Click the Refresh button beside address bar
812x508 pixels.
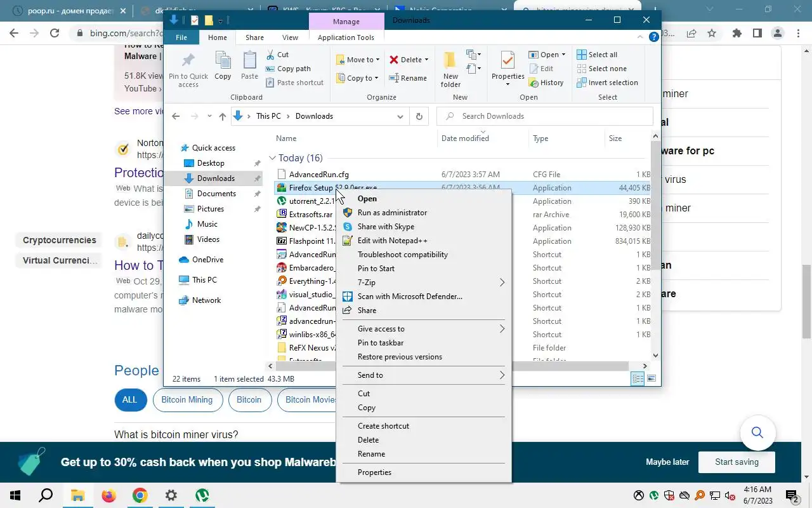(419, 116)
